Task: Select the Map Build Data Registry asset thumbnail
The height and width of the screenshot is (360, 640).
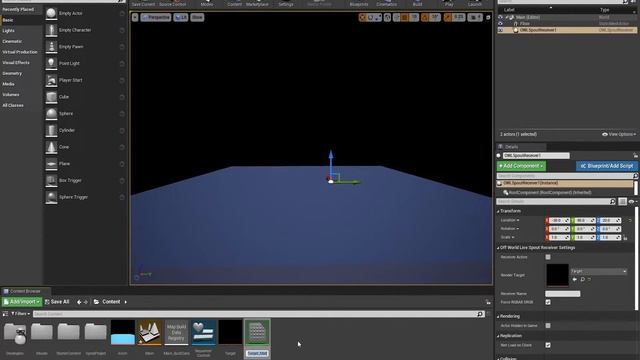Action: coord(176,332)
